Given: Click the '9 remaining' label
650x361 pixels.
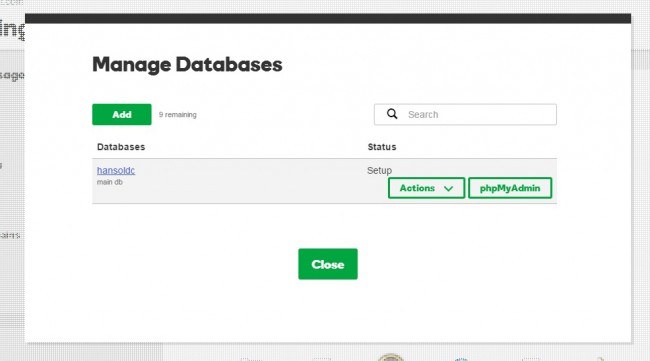Looking at the screenshot, I should [x=177, y=115].
